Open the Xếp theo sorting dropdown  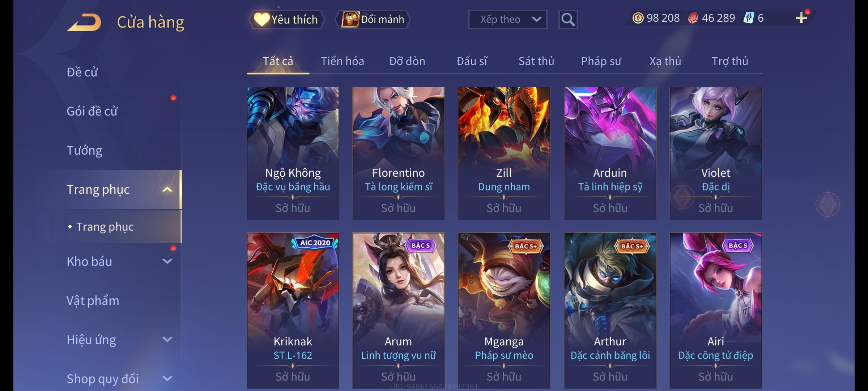pos(507,20)
